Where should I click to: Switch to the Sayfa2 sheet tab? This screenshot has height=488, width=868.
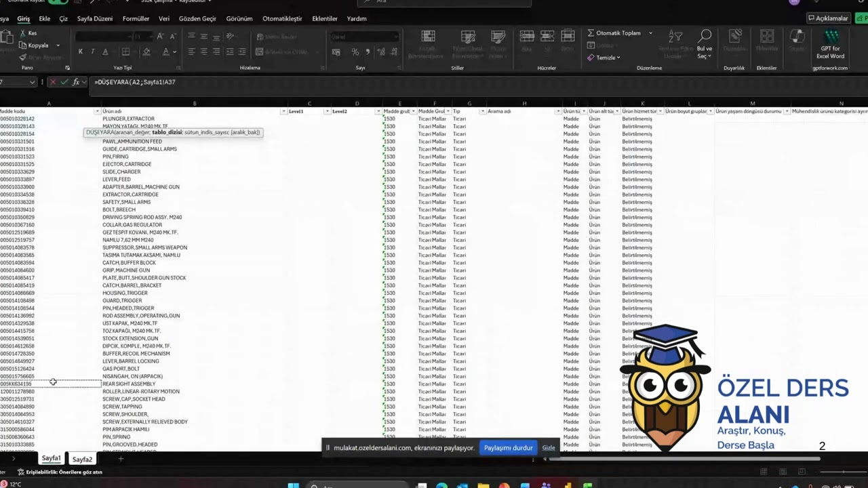coord(82,459)
